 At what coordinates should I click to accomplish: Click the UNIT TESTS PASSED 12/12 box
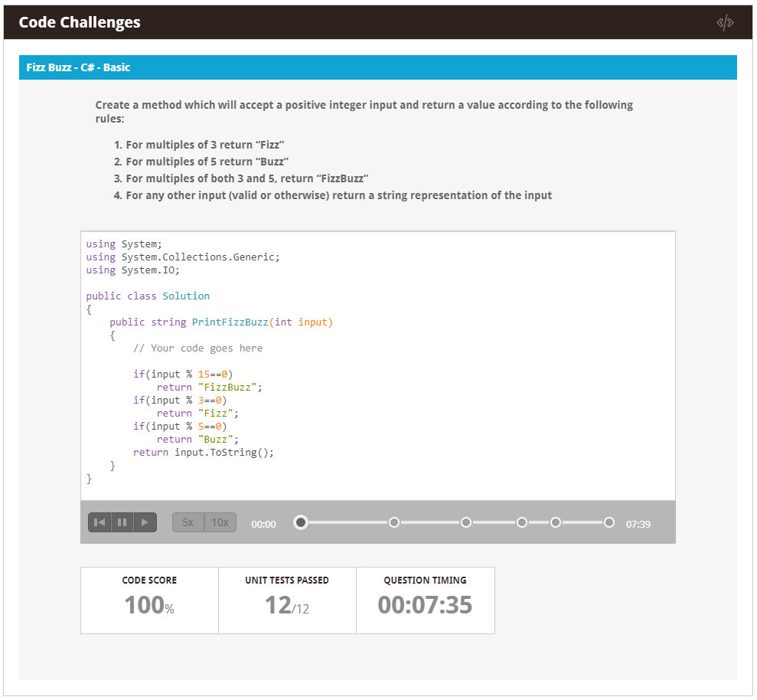pyautogui.click(x=287, y=600)
